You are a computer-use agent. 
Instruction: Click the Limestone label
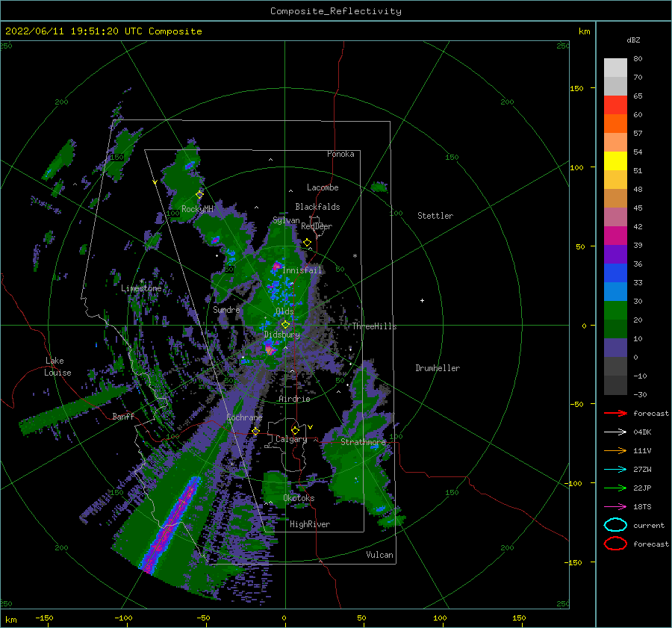pos(141,288)
